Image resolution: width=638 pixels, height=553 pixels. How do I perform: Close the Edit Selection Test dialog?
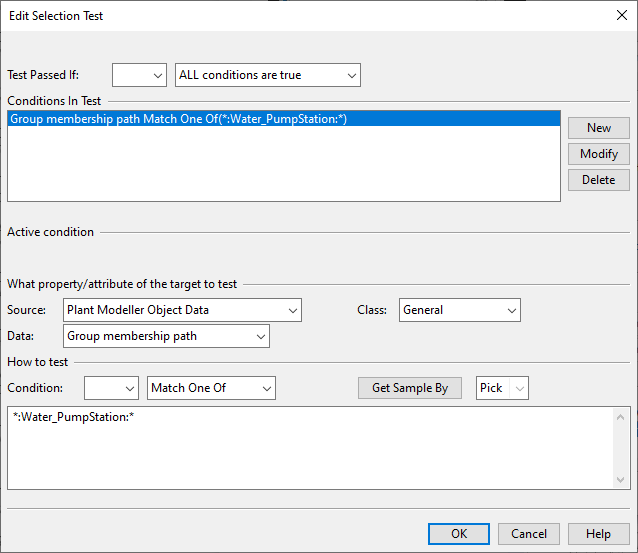pyautogui.click(x=619, y=15)
